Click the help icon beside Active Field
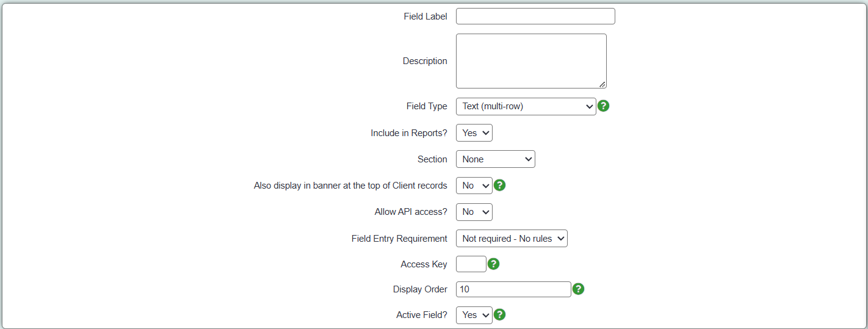Image resolution: width=868 pixels, height=329 pixels. point(499,314)
